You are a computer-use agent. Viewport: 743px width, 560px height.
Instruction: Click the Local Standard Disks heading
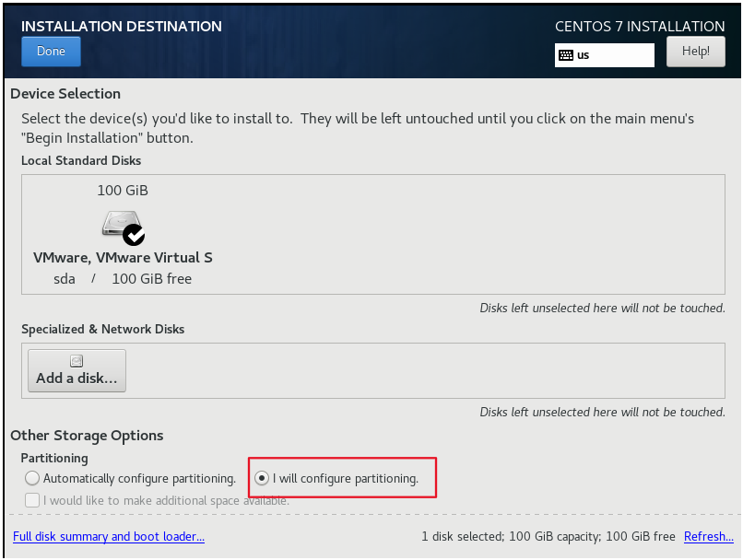(81, 160)
